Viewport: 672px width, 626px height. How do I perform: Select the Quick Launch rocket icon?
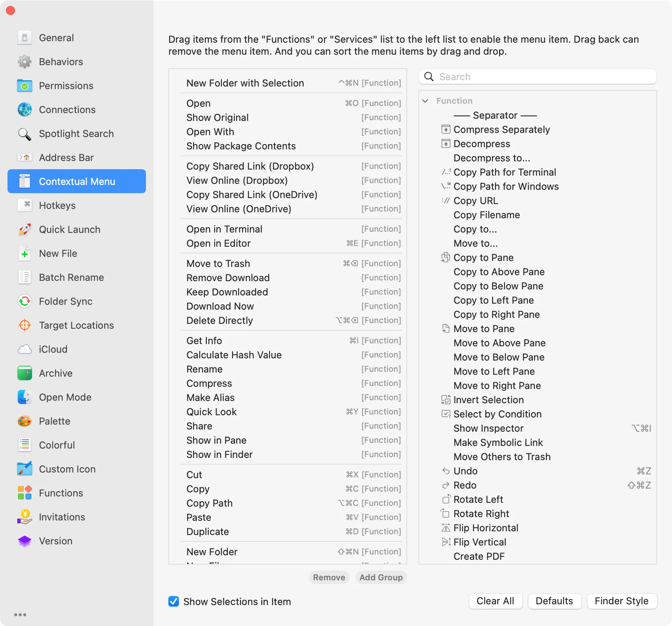pos(24,229)
